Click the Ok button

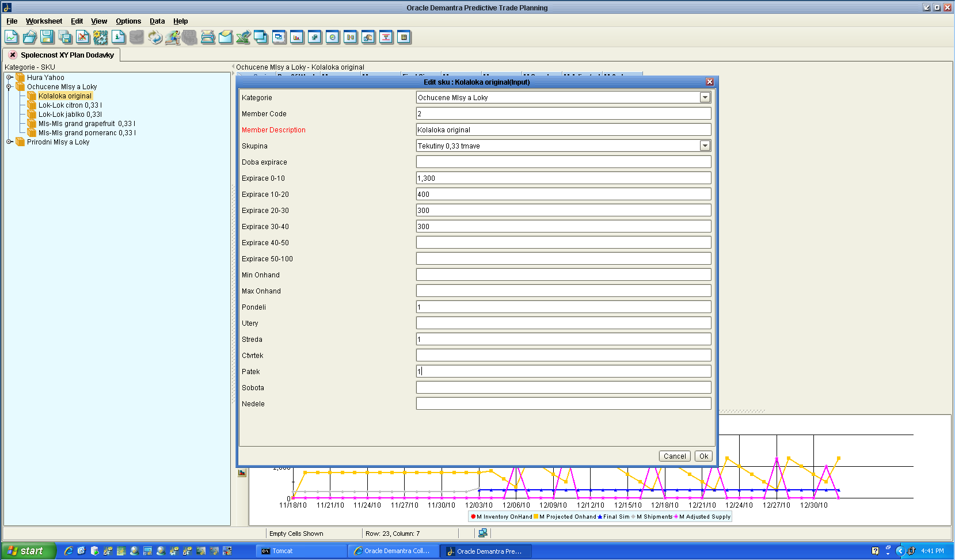click(x=703, y=456)
